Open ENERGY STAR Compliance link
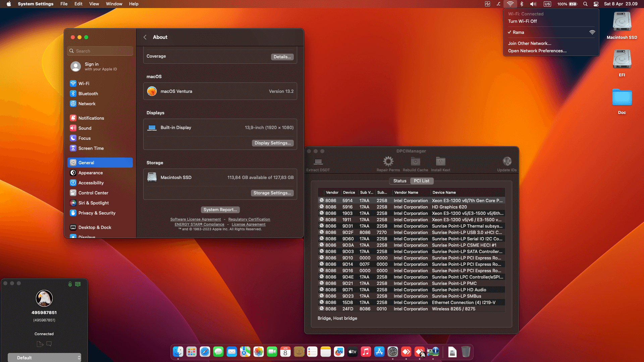The image size is (644, 362). coord(199,224)
